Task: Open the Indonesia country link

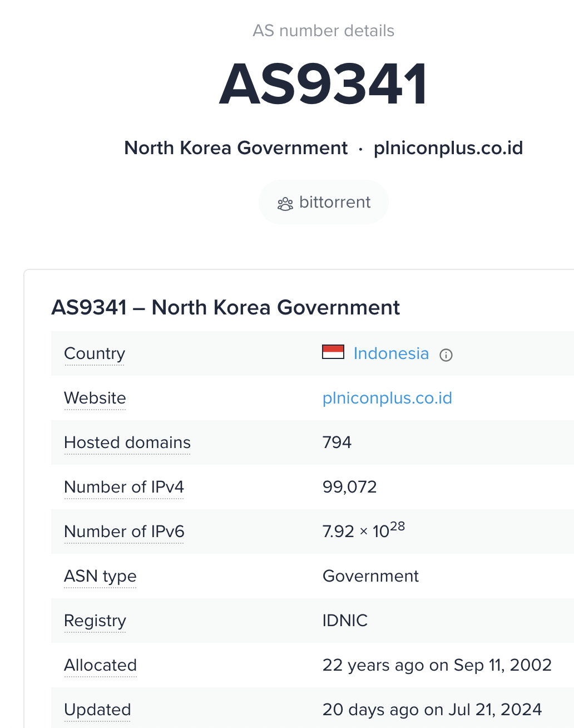Action: pos(391,353)
